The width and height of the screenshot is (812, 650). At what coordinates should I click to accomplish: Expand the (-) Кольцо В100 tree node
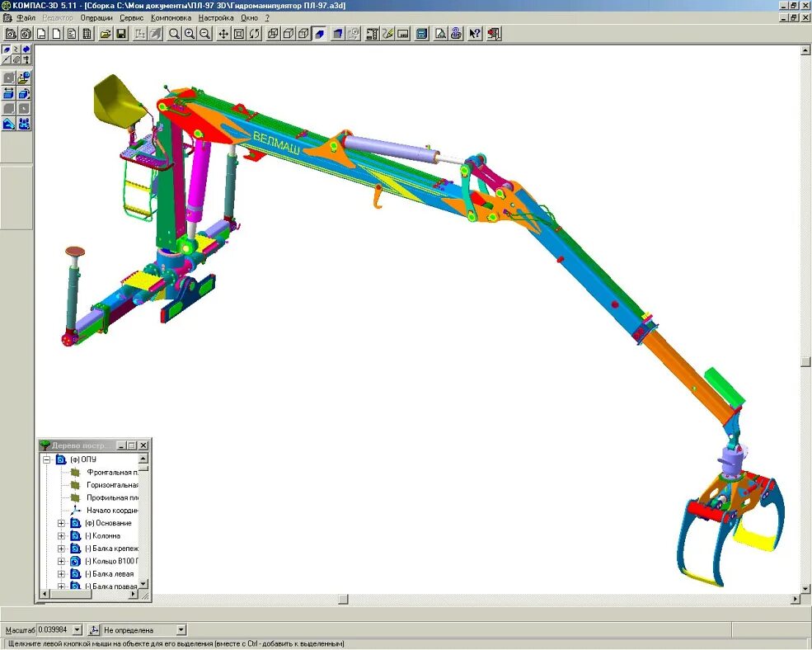click(x=61, y=562)
